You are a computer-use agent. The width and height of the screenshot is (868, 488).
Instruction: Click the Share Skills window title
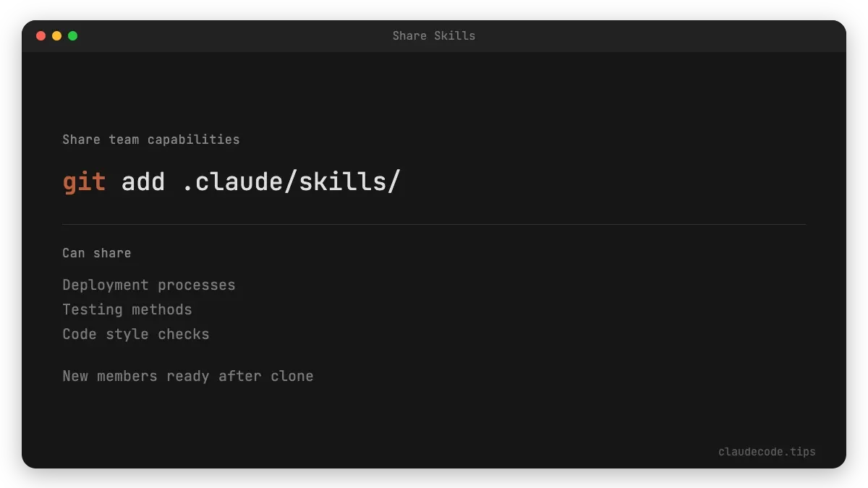tap(434, 35)
